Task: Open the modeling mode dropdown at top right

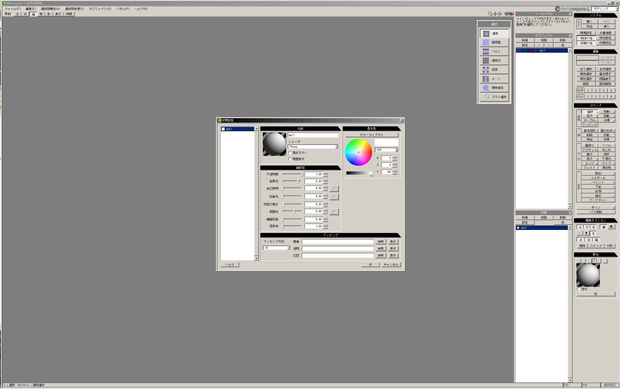Action: coord(605,9)
